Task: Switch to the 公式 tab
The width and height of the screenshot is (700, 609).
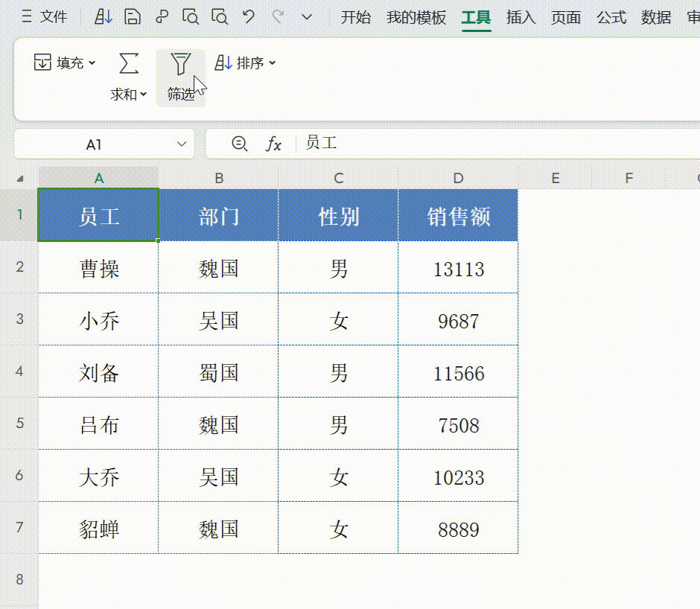Action: pyautogui.click(x=611, y=17)
